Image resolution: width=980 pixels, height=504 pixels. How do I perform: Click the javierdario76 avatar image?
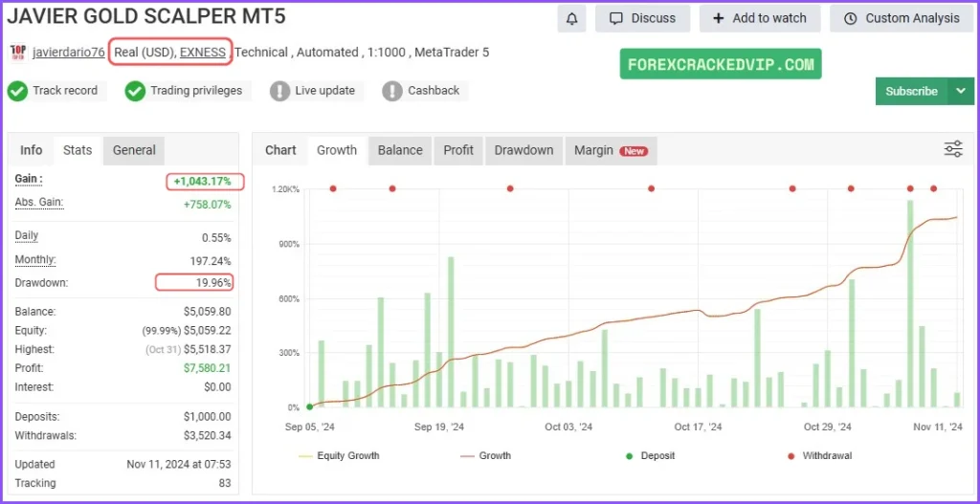(18, 52)
